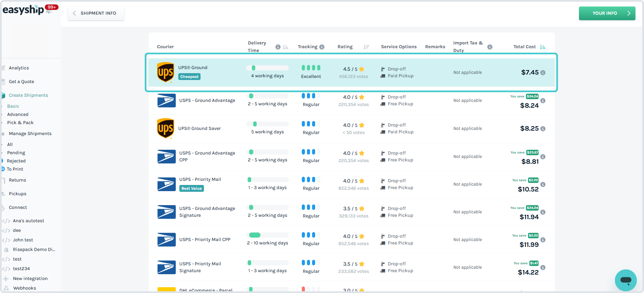644x293 pixels.
Task: Open Connect in the sidebar
Action: [18, 208]
